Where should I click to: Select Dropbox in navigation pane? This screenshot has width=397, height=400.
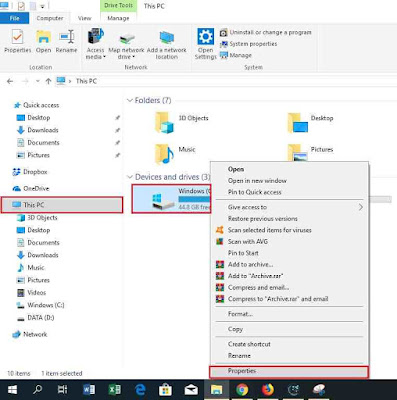[30, 172]
